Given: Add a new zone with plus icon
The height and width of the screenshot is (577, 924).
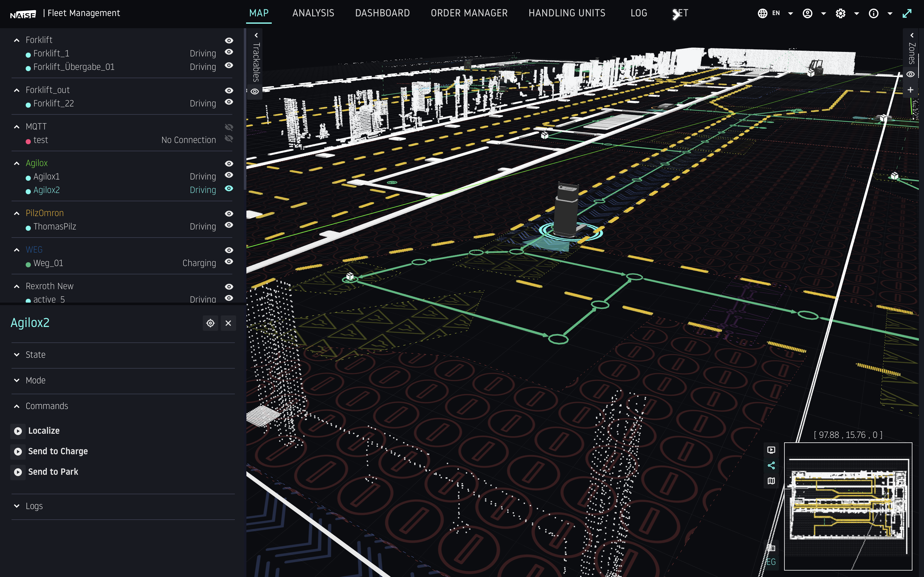Looking at the screenshot, I should click(910, 90).
